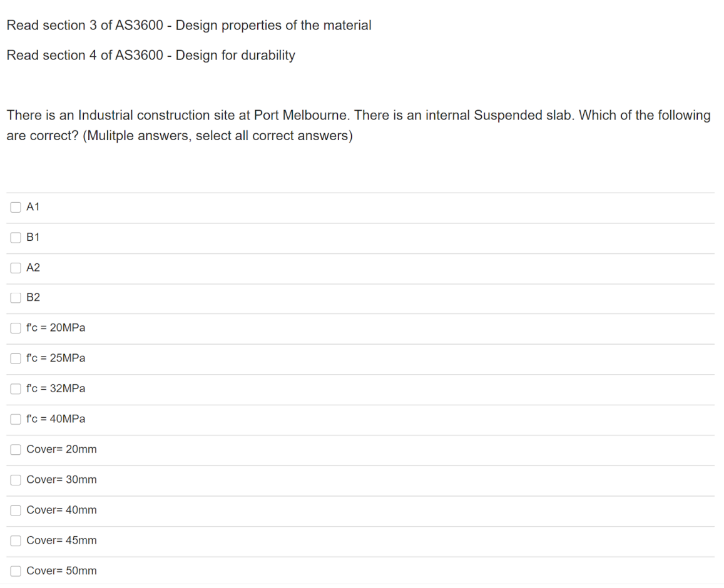Check the A1 exposure classification option

(x=16, y=207)
